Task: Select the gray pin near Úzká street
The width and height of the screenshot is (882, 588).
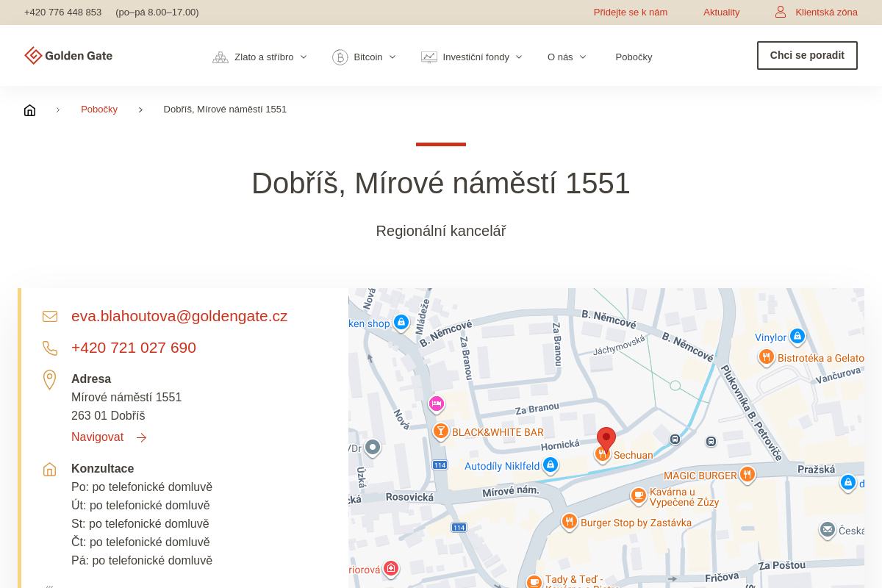Action: (373, 447)
